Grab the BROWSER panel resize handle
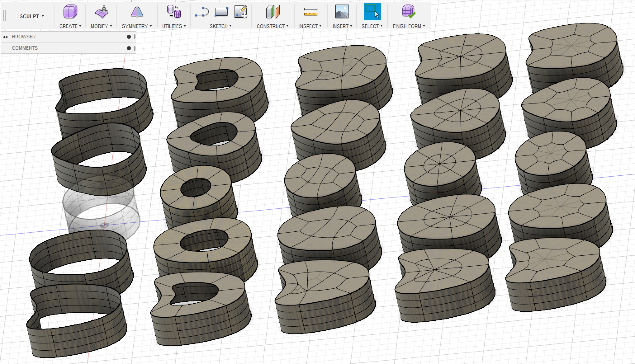Screen dimensions: 635x364 135,37
